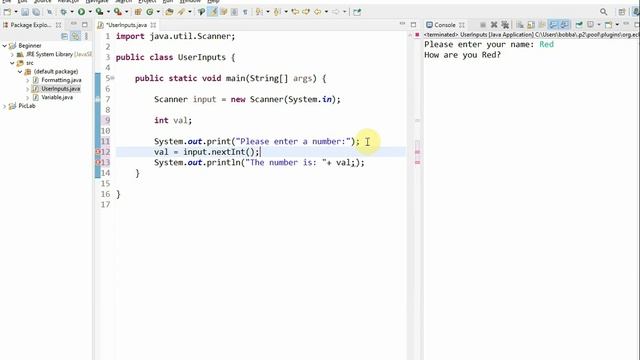Run the program with the green Run button
The image size is (640, 360).
pos(82,12)
